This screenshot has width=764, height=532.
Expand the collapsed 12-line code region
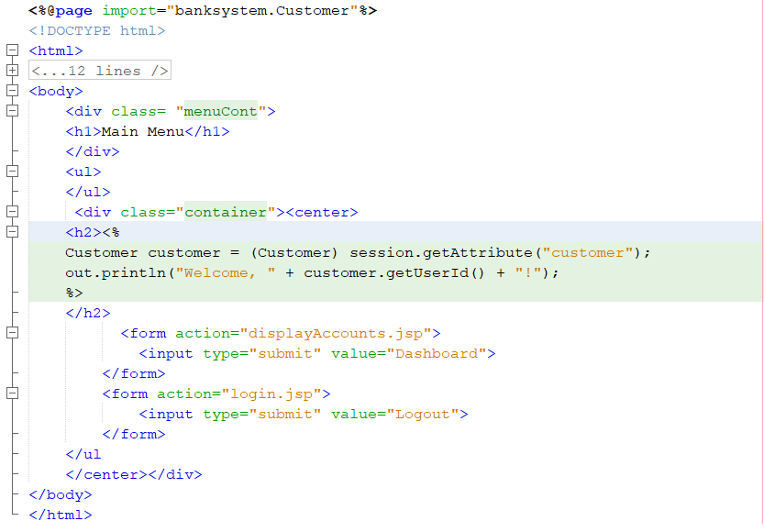11,70
